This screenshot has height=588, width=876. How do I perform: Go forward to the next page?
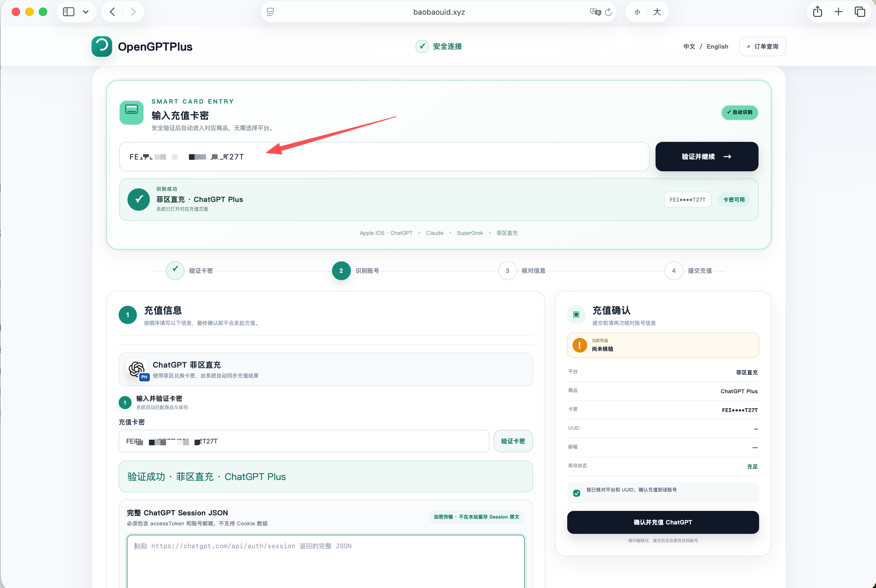click(x=133, y=12)
